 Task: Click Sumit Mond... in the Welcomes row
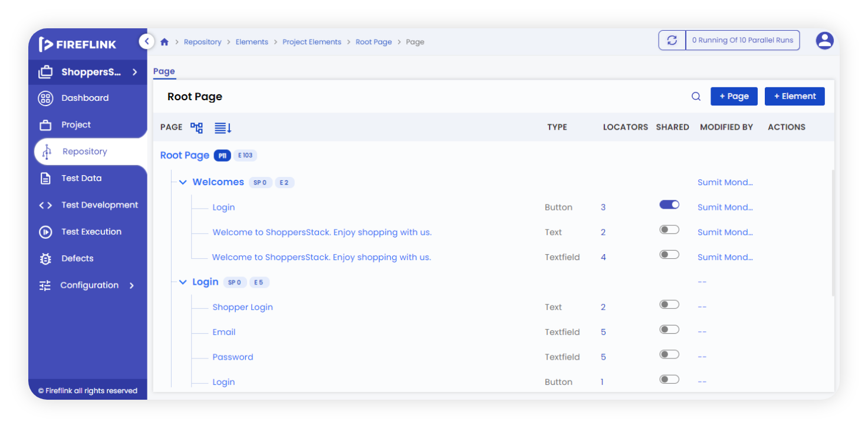[x=725, y=183]
